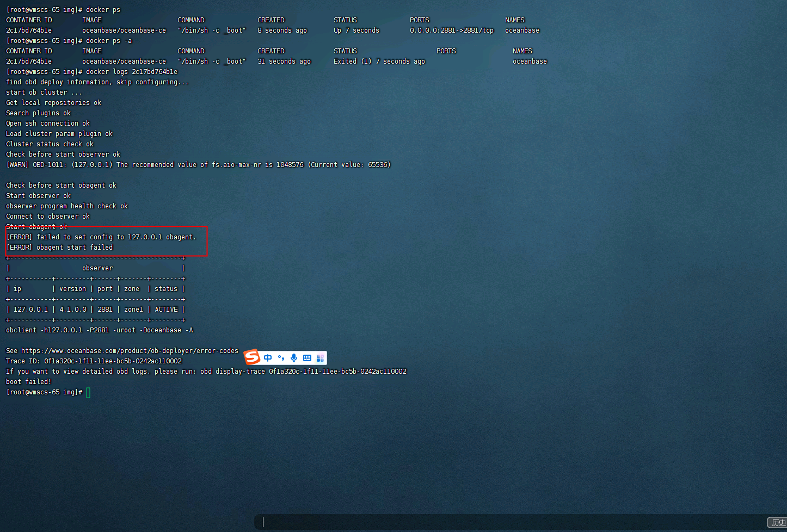
Task: Click 'Check before start obagent ok' line
Action: [x=61, y=185]
